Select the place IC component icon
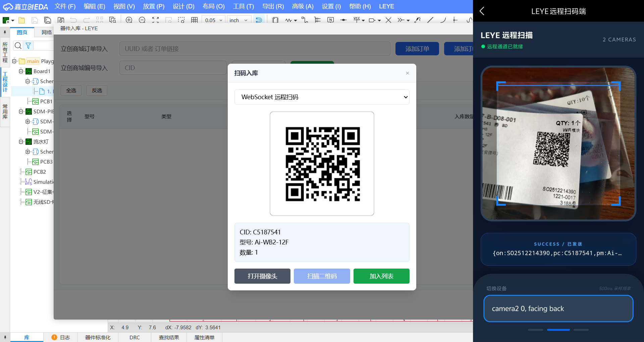Image resolution: width=644 pixels, height=342 pixels. pyautogui.click(x=275, y=20)
